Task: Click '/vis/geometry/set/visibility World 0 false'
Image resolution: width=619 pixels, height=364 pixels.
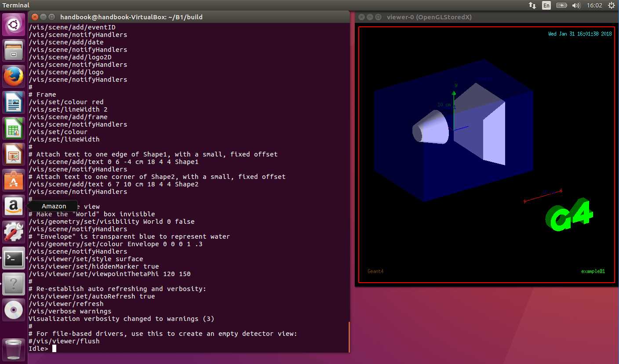Action: [x=112, y=222]
